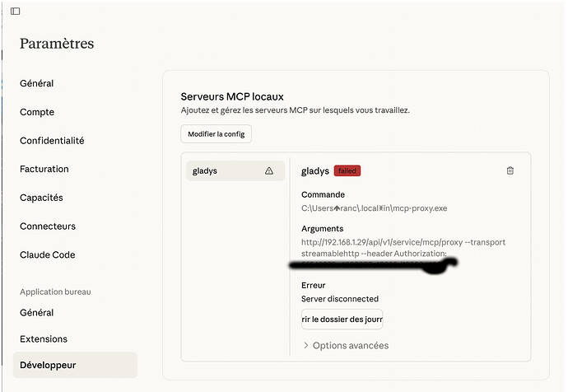
Task: Click the red failed status badge
Action: [x=347, y=170]
